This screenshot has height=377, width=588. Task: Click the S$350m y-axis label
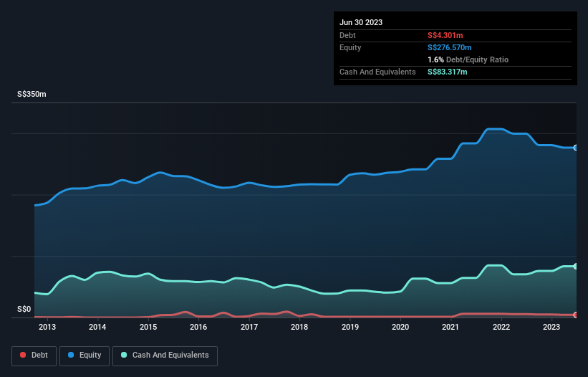coord(32,94)
